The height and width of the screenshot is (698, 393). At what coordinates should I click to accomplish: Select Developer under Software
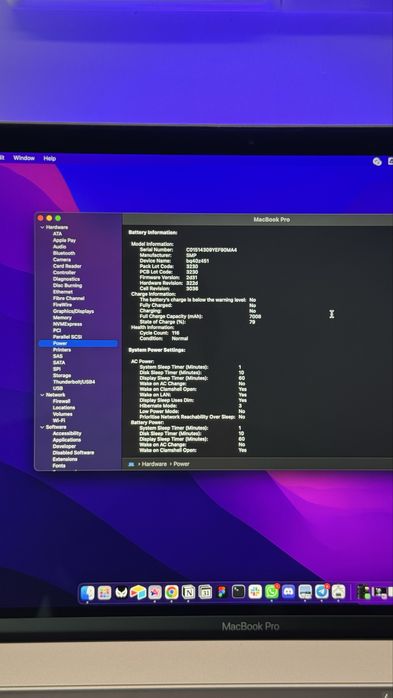pos(64,446)
